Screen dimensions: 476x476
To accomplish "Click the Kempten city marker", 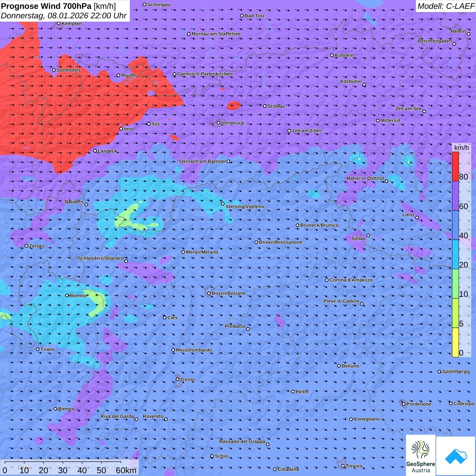I will pyautogui.click(x=58, y=23).
